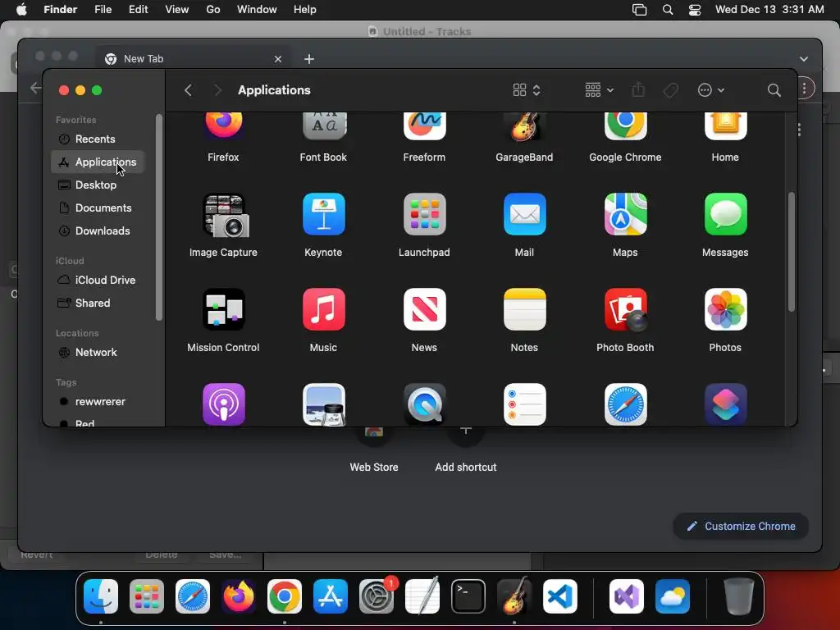The height and width of the screenshot is (630, 840).
Task: Open the Image Capture app icon
Action: (223, 215)
